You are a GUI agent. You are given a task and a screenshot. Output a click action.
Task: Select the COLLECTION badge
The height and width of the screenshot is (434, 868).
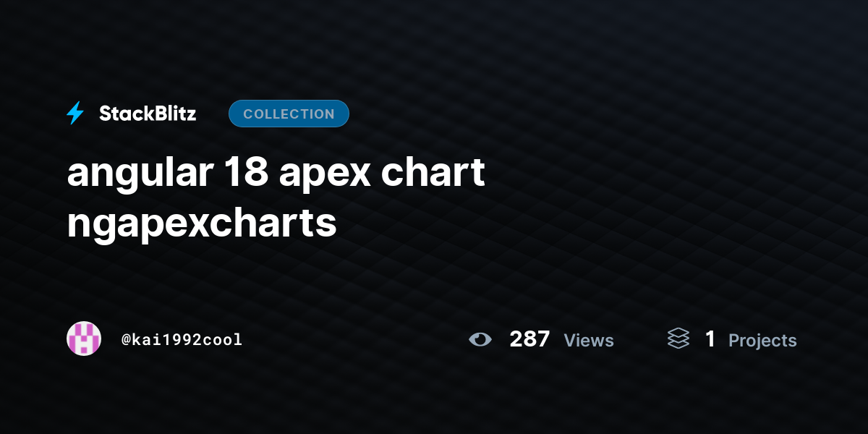click(x=289, y=114)
